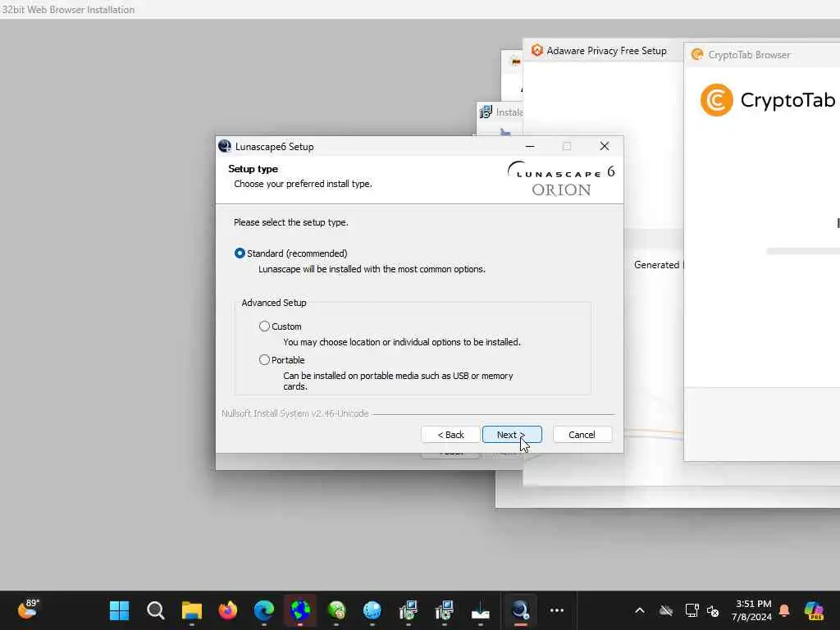Image resolution: width=840 pixels, height=630 pixels.
Task: Click the white download-tray taskbar icon
Action: tap(481, 611)
